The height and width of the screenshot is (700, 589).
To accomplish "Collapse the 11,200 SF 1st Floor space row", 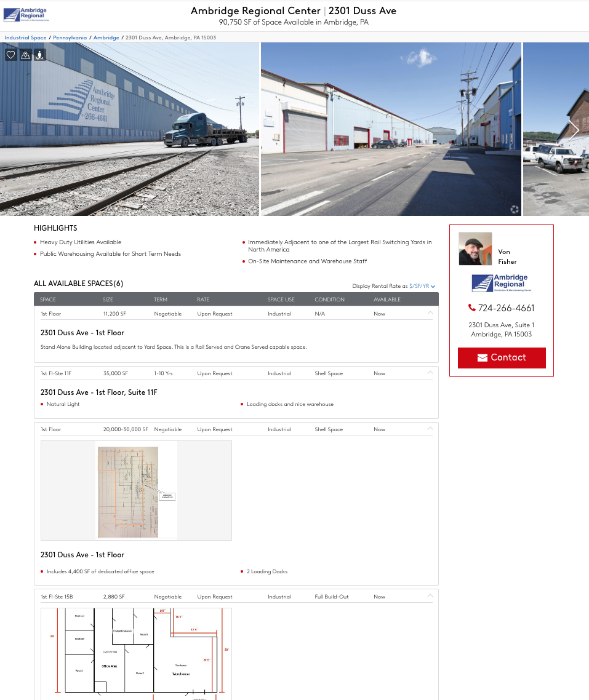I will 430,313.
